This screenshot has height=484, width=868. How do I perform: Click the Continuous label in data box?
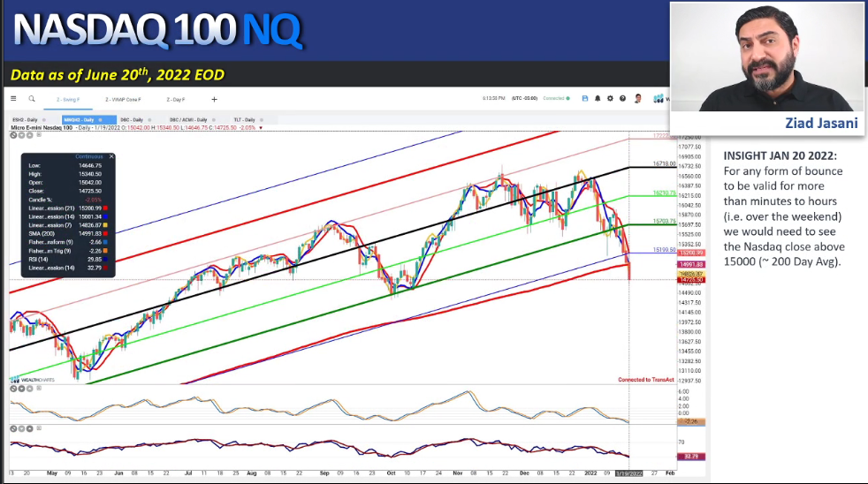(89, 156)
